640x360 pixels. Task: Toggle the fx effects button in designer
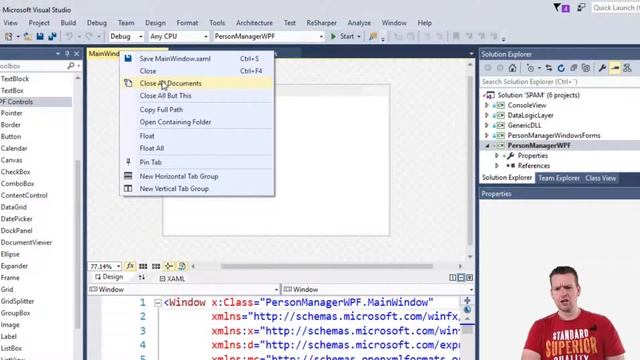tap(130, 266)
